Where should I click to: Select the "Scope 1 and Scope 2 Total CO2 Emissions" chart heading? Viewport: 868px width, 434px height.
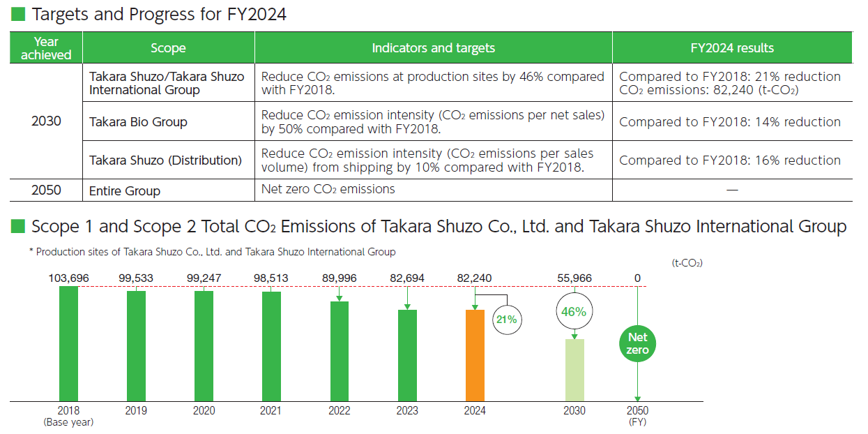coord(439,226)
